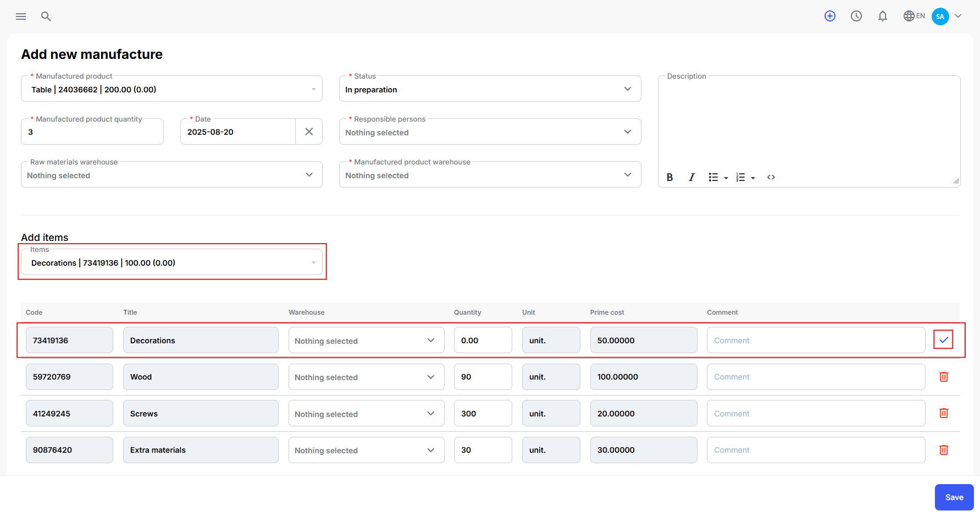The image size is (980, 516).
Task: Toggle italic in Description editor
Action: click(x=691, y=177)
